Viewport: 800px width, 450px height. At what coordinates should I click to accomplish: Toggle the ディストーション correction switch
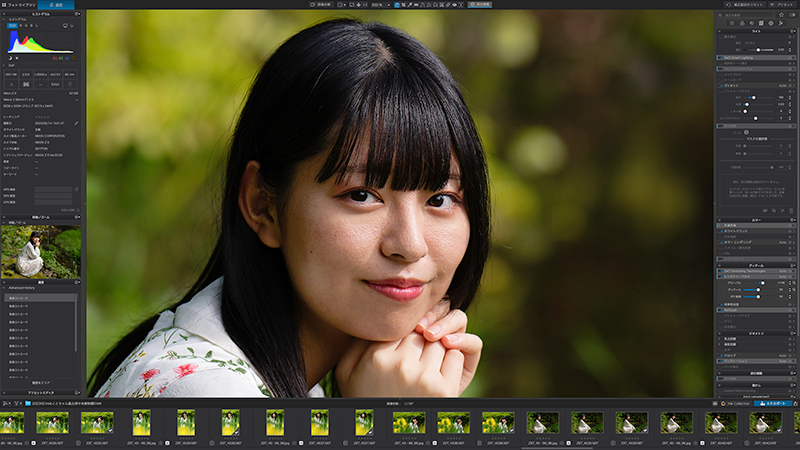(721, 361)
